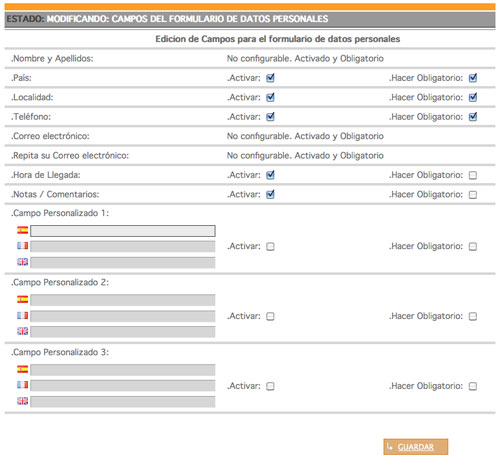Image resolution: width=500 pixels, height=462 pixels.
Task: Click Spanish flag icon for Campo Personalizado 1
Action: [23, 230]
